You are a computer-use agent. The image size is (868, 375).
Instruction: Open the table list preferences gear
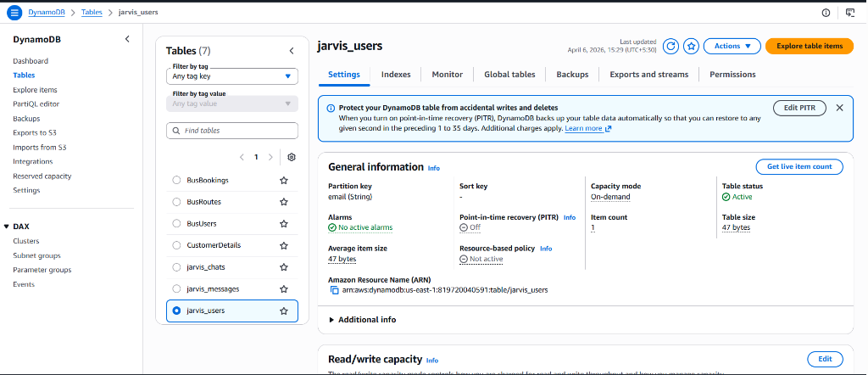click(292, 157)
